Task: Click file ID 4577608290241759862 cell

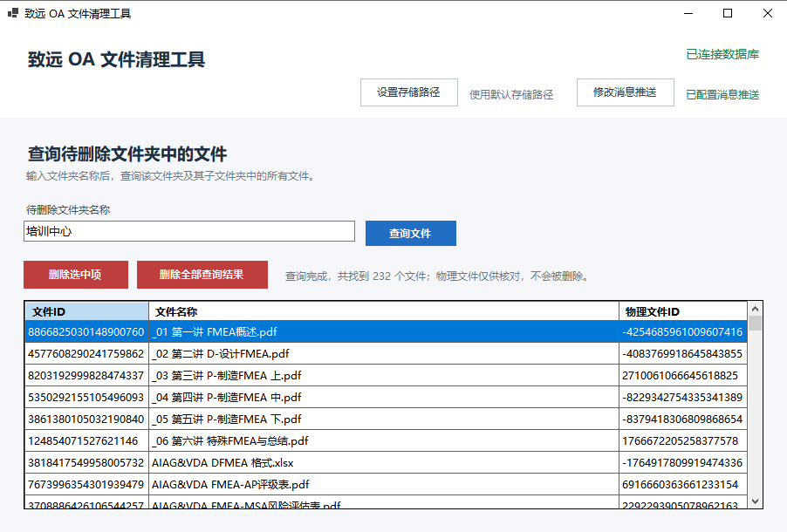Action: 87,354
